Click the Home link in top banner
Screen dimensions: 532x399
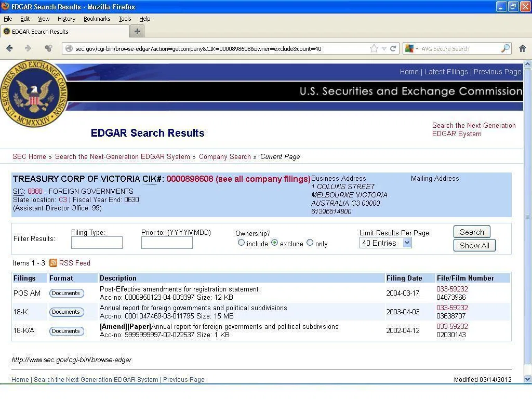click(409, 72)
